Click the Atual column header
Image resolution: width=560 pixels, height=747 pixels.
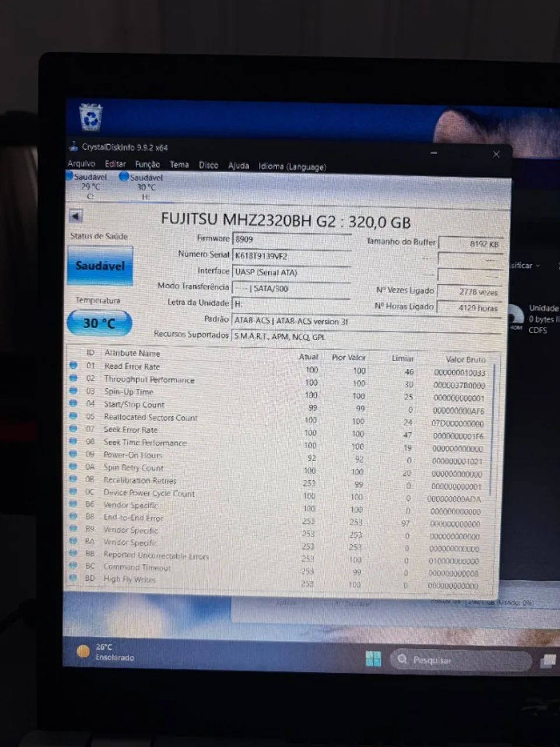(309, 357)
